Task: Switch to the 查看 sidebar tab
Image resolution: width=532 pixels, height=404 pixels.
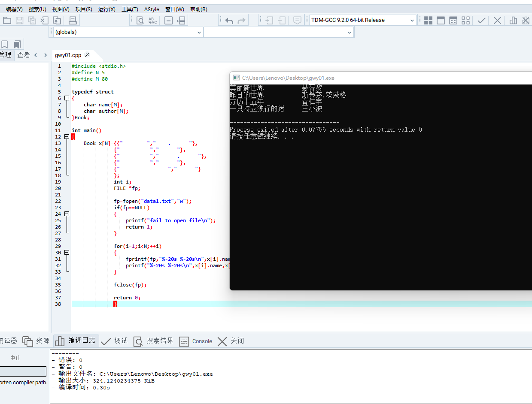Action: pyautogui.click(x=24, y=55)
